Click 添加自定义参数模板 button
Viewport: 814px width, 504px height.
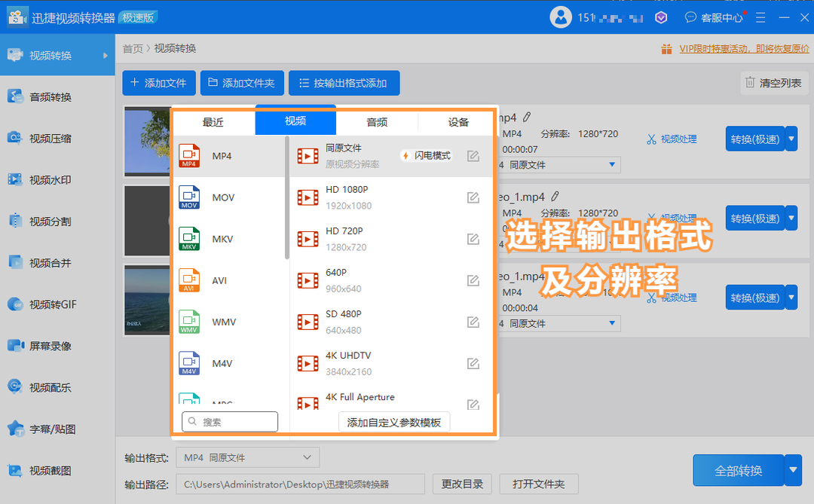[x=394, y=423]
